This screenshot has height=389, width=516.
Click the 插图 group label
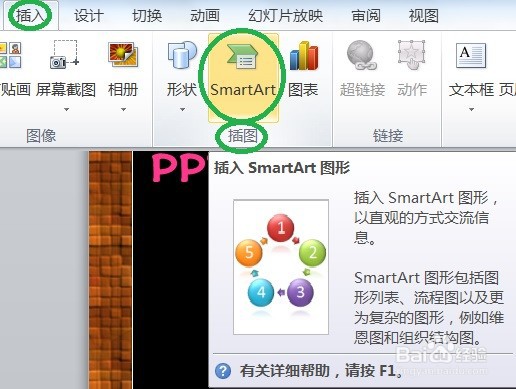coord(243,136)
